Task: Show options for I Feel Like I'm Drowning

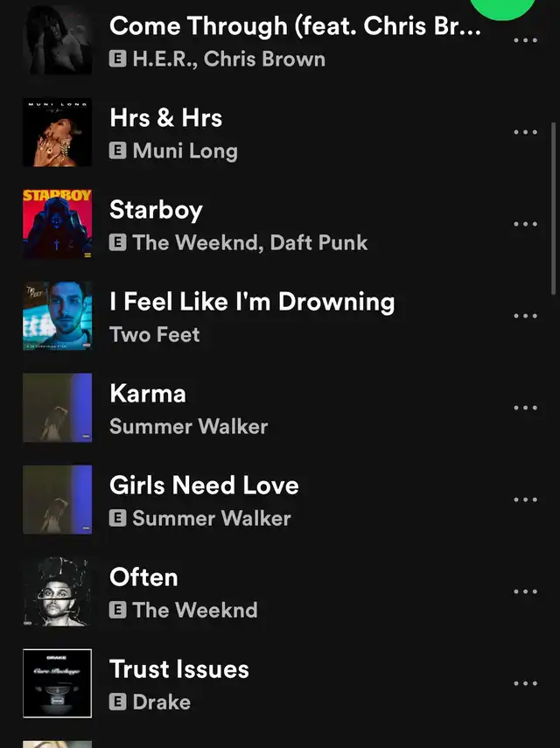Action: (525, 316)
